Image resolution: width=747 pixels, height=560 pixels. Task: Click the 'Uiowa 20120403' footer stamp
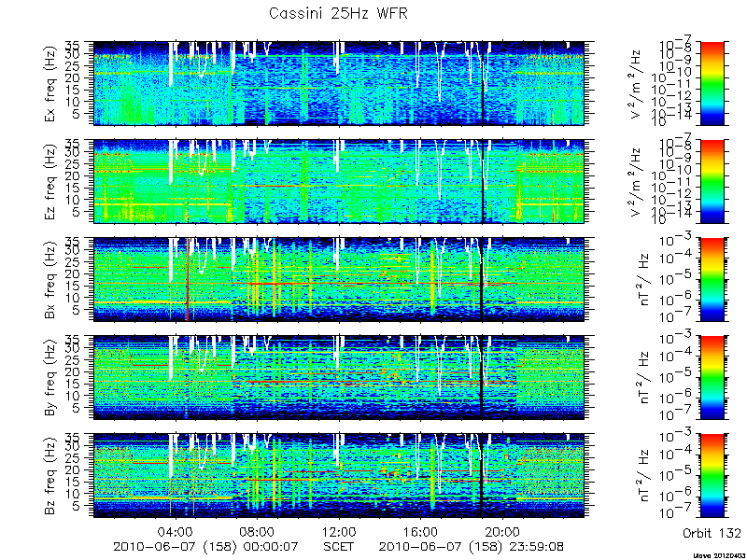click(x=719, y=556)
